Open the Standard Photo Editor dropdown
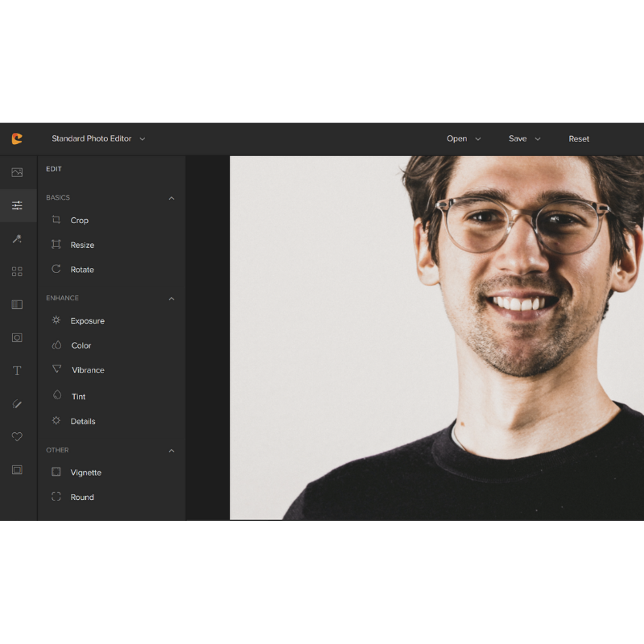The image size is (644, 644). [98, 138]
